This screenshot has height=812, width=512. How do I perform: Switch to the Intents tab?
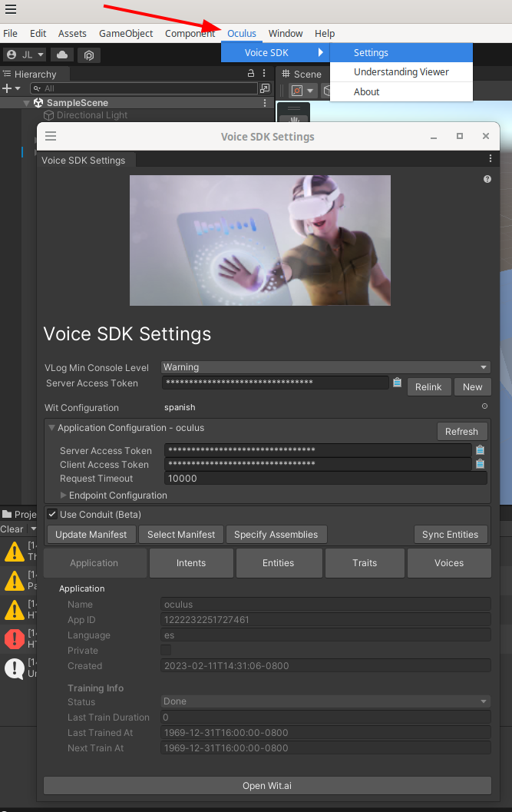coord(191,563)
